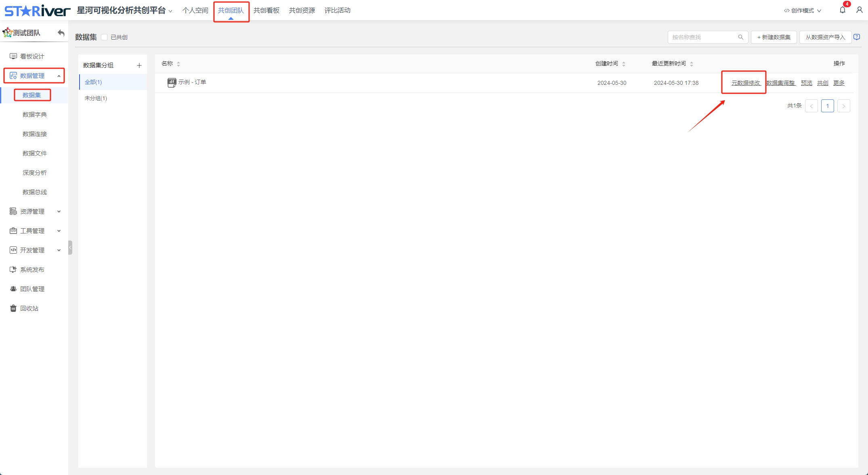
Task: Switch to the 共创看板 tab
Action: pyautogui.click(x=266, y=11)
